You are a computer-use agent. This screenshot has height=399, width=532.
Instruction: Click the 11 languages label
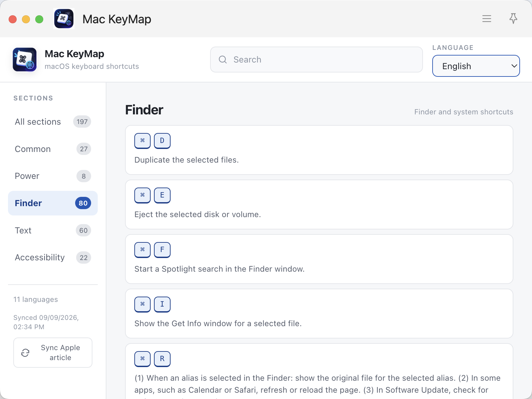36,300
